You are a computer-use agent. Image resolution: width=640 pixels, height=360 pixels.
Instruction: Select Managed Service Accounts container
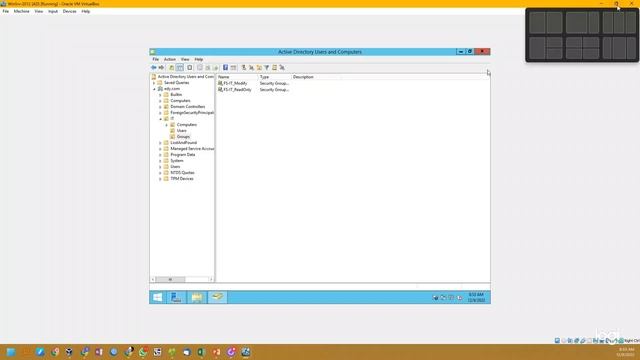tap(192, 149)
